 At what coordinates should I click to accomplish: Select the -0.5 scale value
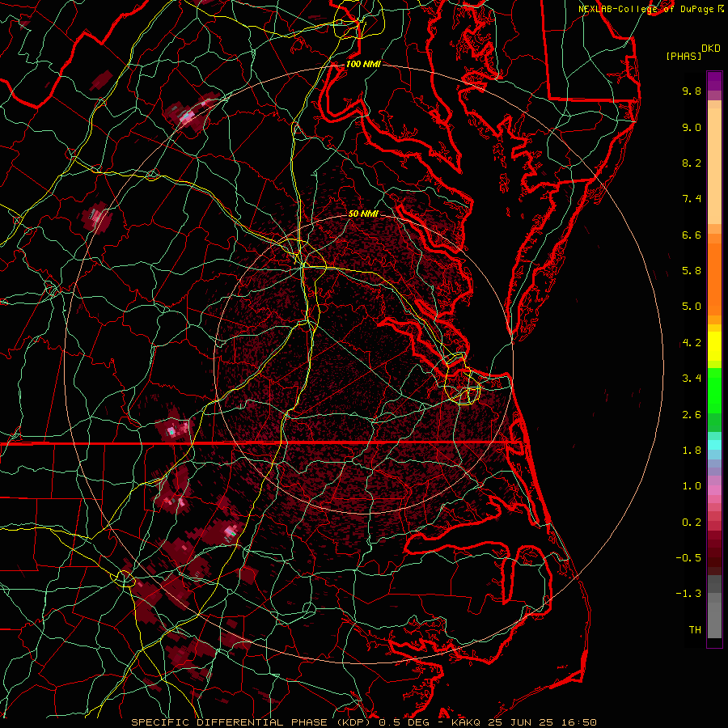(688, 558)
